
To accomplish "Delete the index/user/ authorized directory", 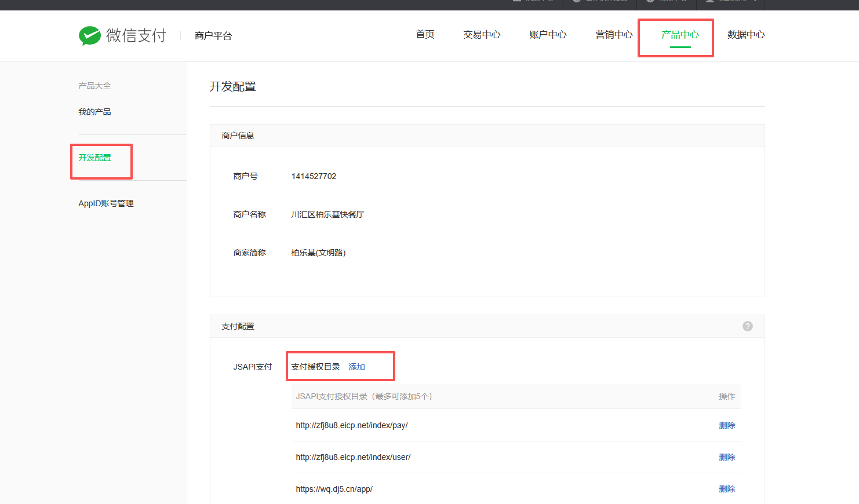I will pos(727,457).
